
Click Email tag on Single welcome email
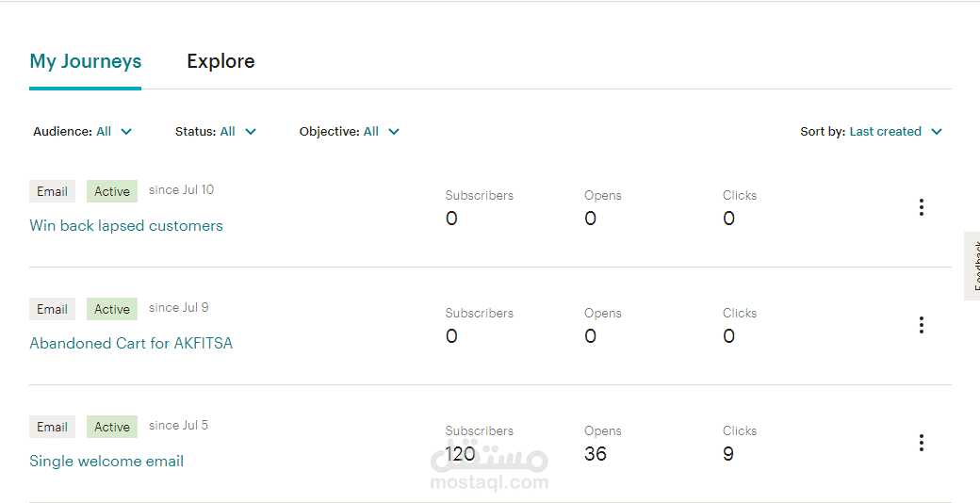(x=53, y=427)
